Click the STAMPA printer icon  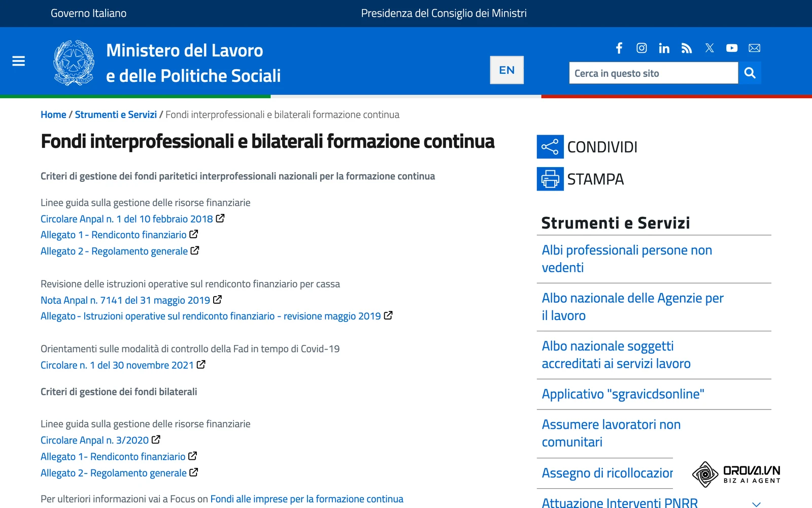[x=550, y=179]
